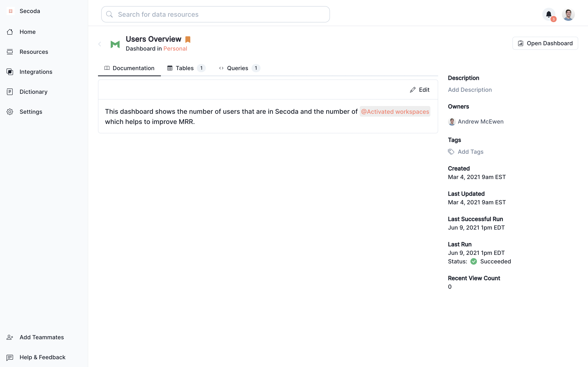Open Settings with the gear icon
The height and width of the screenshot is (367, 588).
coord(31,112)
